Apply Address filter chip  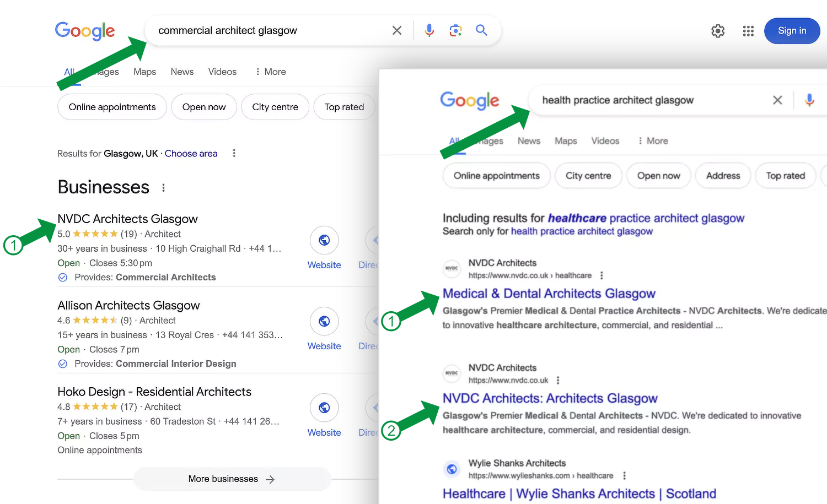pos(723,176)
